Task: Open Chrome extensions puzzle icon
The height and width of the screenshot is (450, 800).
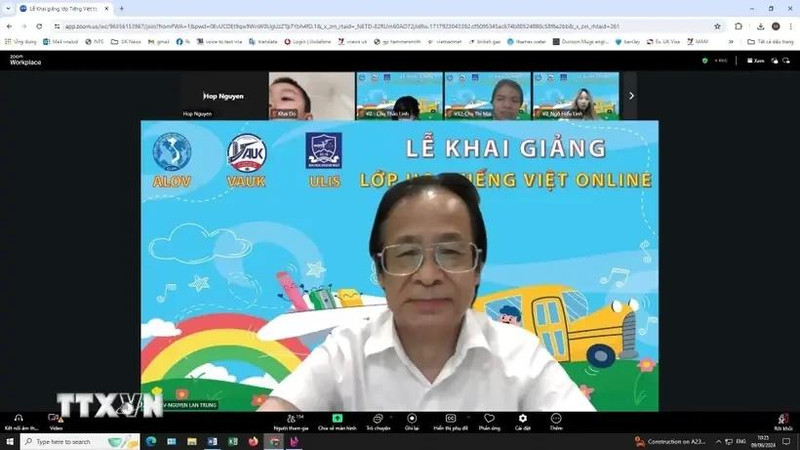Action: click(x=738, y=26)
